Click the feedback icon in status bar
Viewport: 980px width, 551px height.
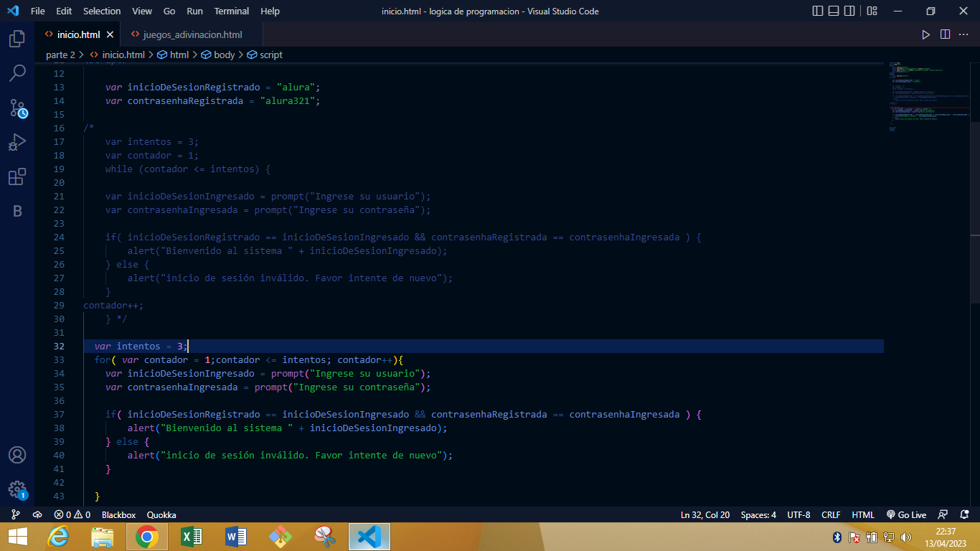pyautogui.click(x=943, y=514)
